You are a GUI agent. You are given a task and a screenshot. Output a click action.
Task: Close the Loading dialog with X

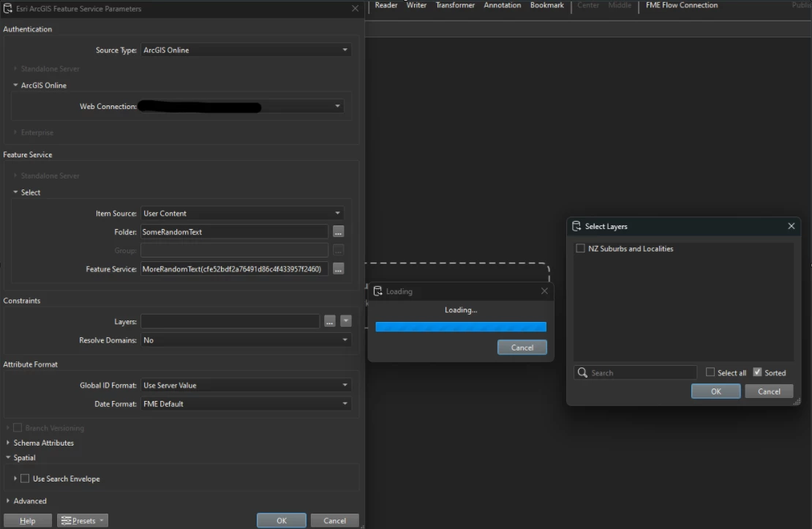(x=544, y=290)
